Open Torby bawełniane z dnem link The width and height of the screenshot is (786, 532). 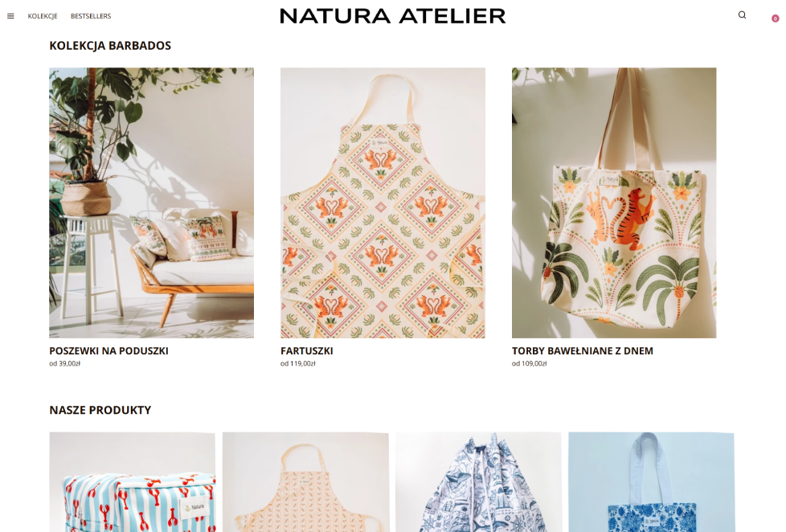tap(583, 351)
